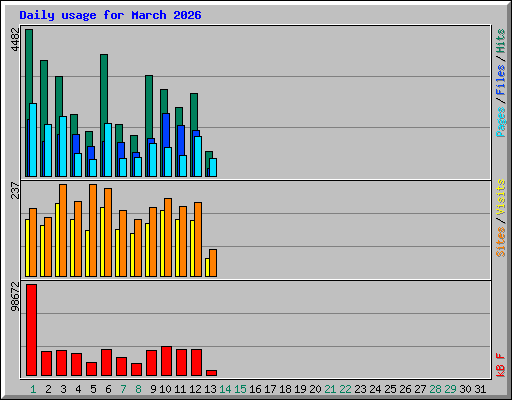The image size is (512, 400).
Task: Click the orange sites bar for day 5
Action: point(93,230)
